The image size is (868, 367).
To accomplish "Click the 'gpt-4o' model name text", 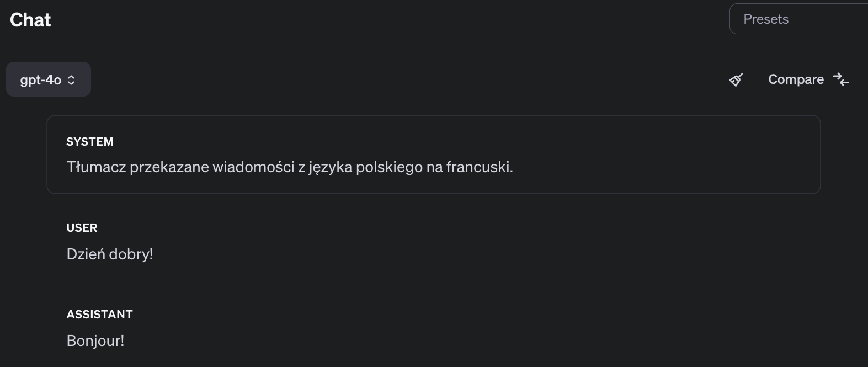I will (x=40, y=80).
